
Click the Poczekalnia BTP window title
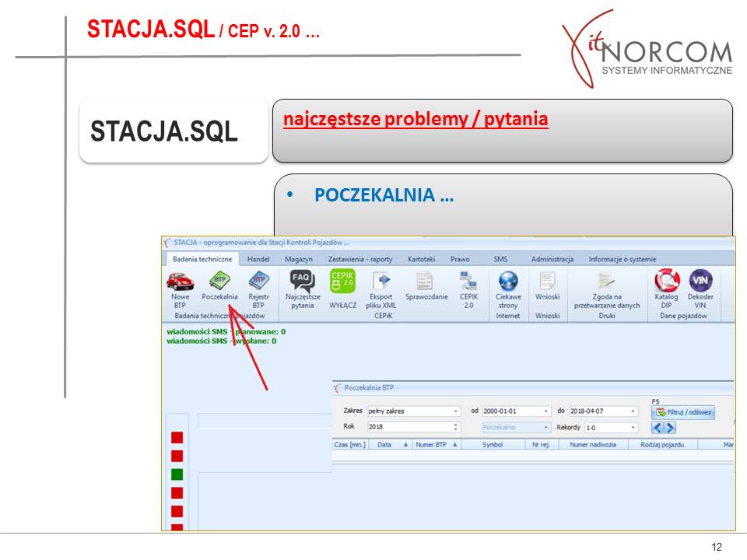369,387
